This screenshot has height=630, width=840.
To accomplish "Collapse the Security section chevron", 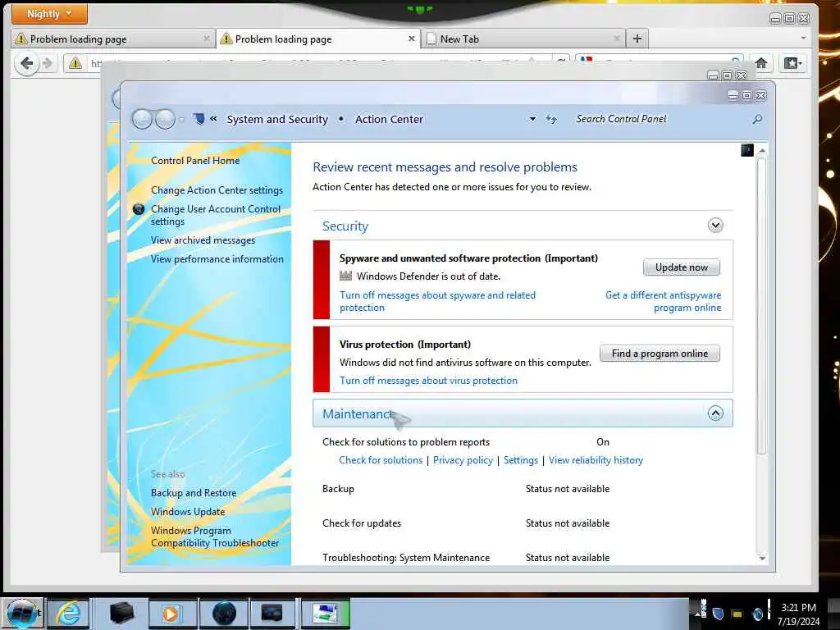I will tap(715, 225).
